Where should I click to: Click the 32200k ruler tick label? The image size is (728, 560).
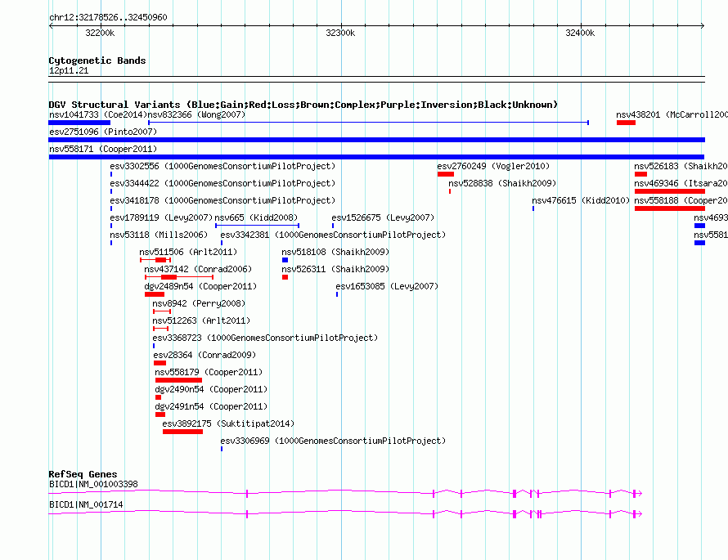click(100, 33)
